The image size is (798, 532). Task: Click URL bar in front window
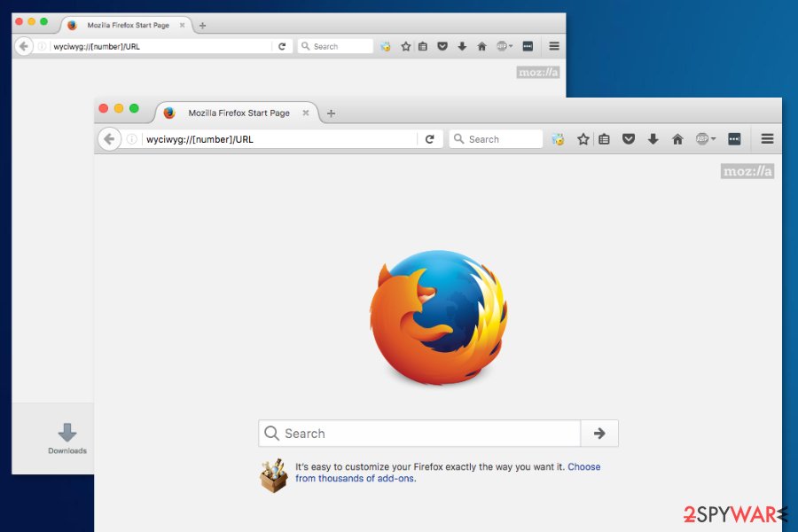[280, 139]
